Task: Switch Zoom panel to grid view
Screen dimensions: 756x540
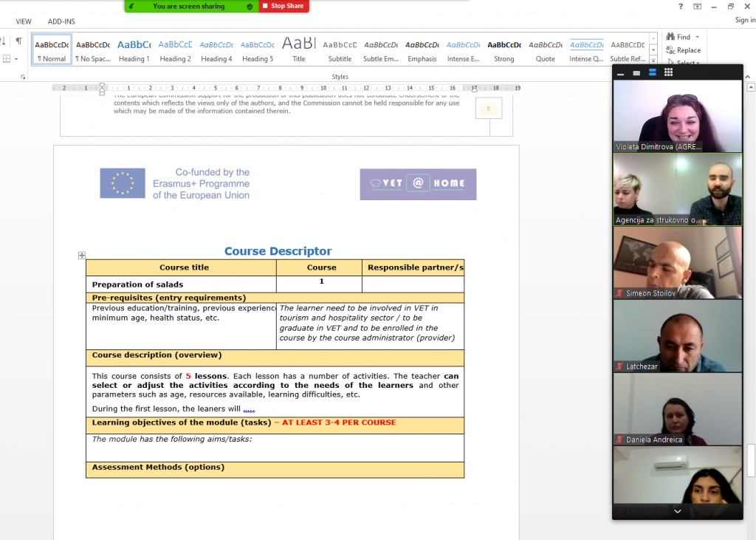Action: coord(668,72)
